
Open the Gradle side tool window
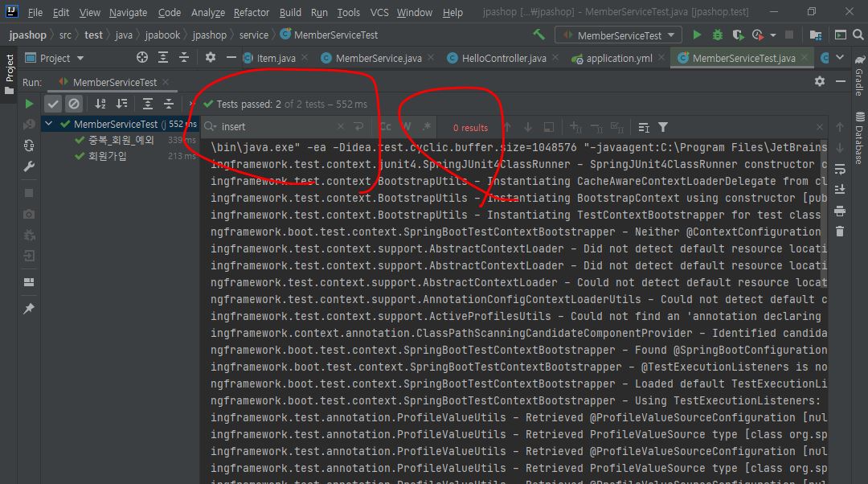coord(858,82)
